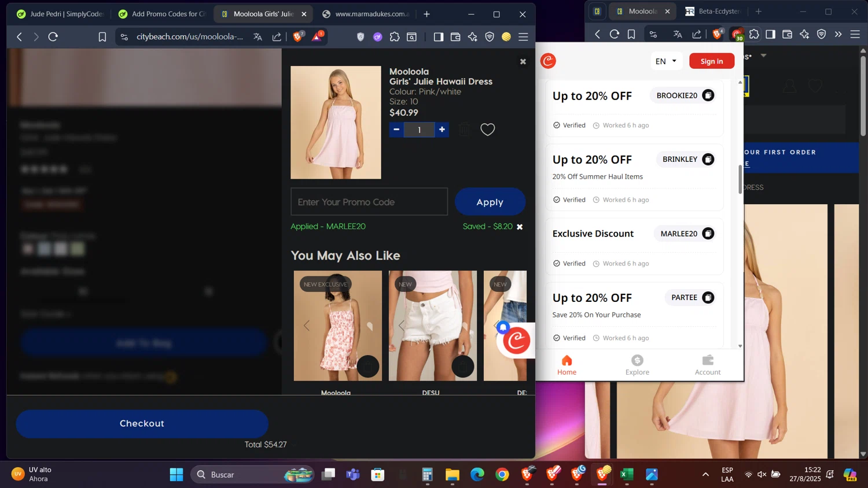Open Brave VPN icon in left browser
The width and height of the screenshot is (868, 488).
pyautogui.click(x=490, y=36)
